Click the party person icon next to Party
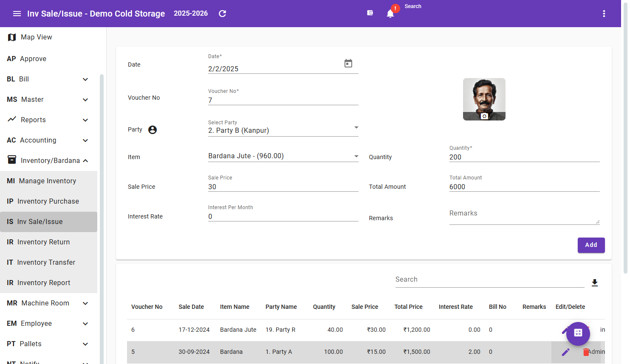The height and width of the screenshot is (364, 630). [152, 129]
